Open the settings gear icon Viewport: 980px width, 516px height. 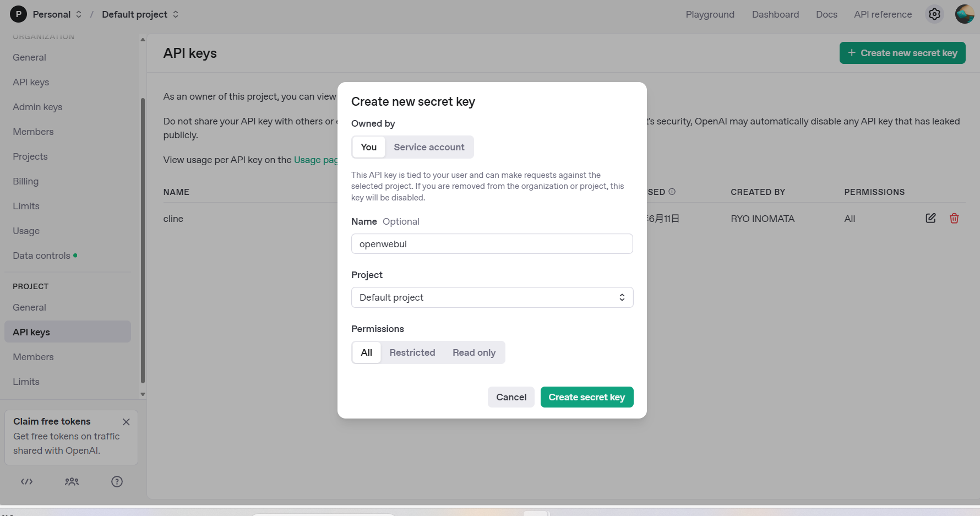tap(934, 14)
